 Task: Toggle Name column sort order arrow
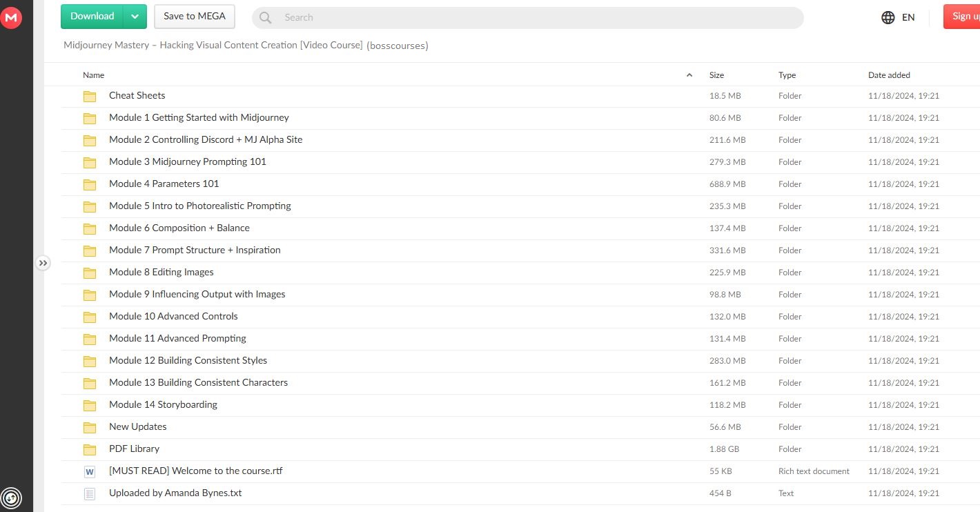coord(689,75)
